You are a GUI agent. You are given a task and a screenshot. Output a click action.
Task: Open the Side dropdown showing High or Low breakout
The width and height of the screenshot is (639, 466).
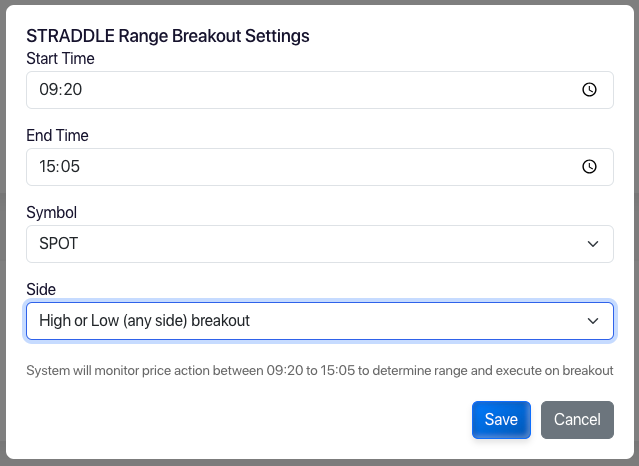click(x=320, y=321)
